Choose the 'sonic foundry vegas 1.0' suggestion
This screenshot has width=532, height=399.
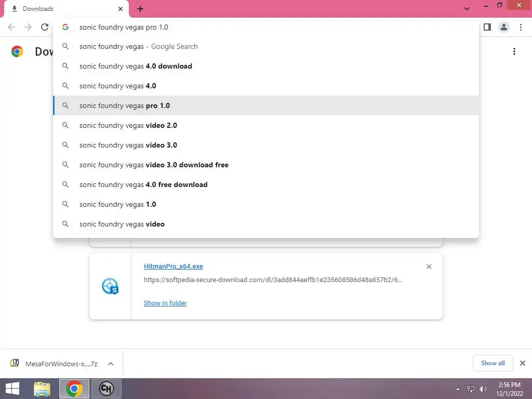coord(266,204)
